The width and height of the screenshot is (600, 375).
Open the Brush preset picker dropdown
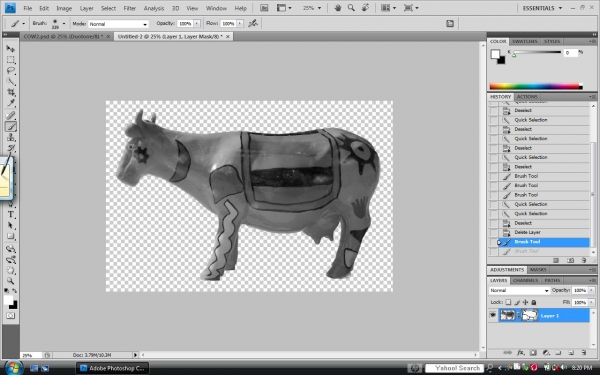coord(64,24)
